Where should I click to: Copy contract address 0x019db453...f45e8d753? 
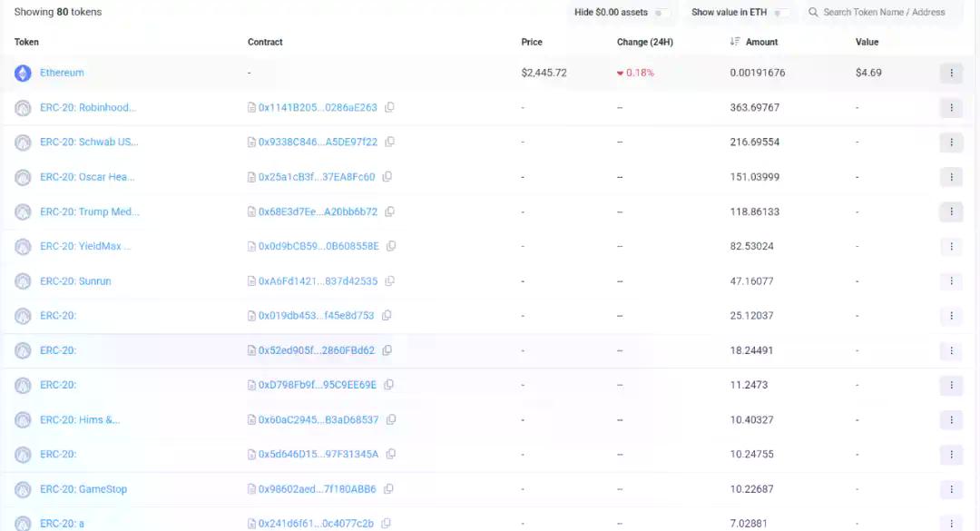pos(387,316)
